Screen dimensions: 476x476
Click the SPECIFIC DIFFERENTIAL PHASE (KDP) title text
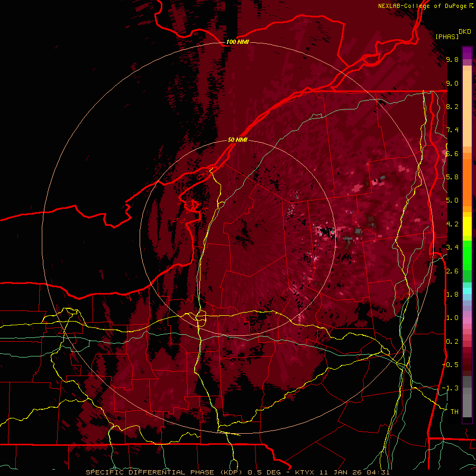[164, 472]
